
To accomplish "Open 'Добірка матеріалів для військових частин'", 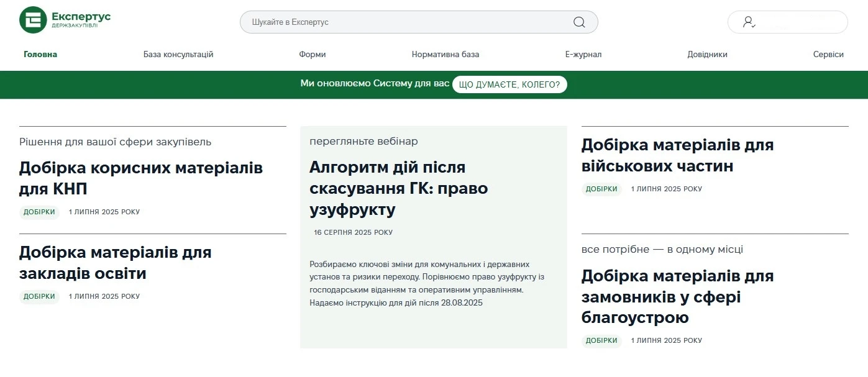I will pos(677,155).
